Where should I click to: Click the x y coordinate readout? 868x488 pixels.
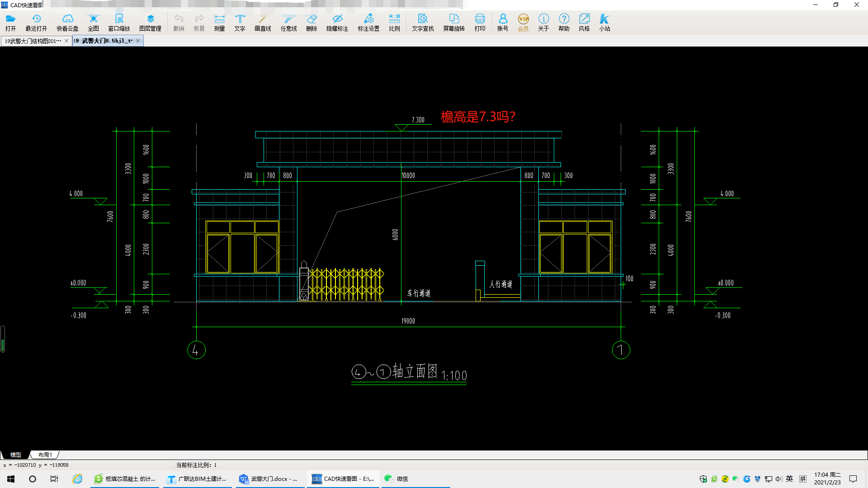coord(36,465)
